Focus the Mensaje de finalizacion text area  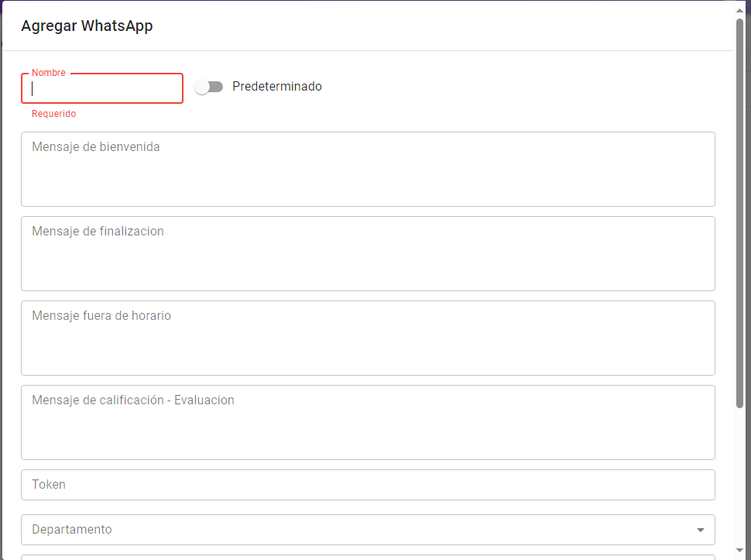click(x=368, y=253)
